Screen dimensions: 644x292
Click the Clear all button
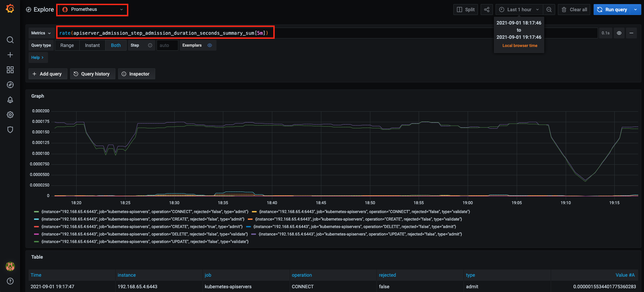(574, 10)
